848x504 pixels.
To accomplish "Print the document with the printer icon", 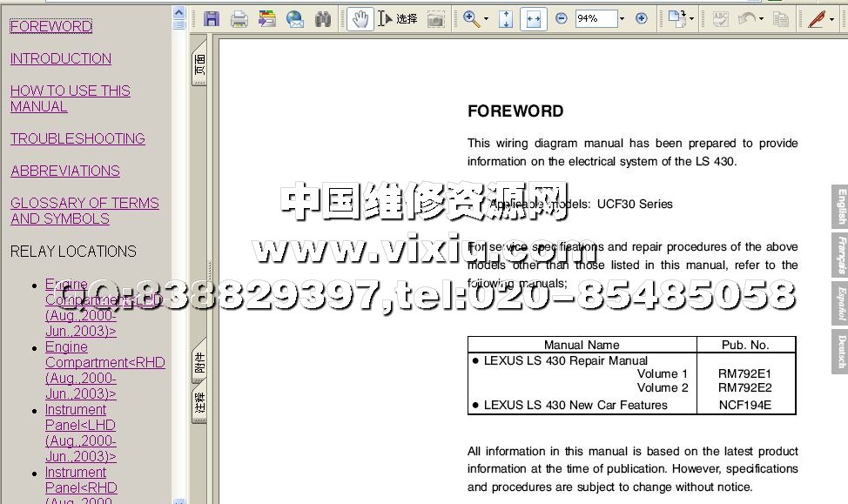I will tap(239, 19).
